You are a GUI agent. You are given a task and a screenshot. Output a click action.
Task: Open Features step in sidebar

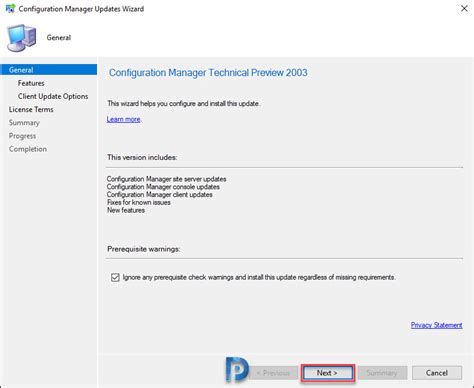pos(31,83)
